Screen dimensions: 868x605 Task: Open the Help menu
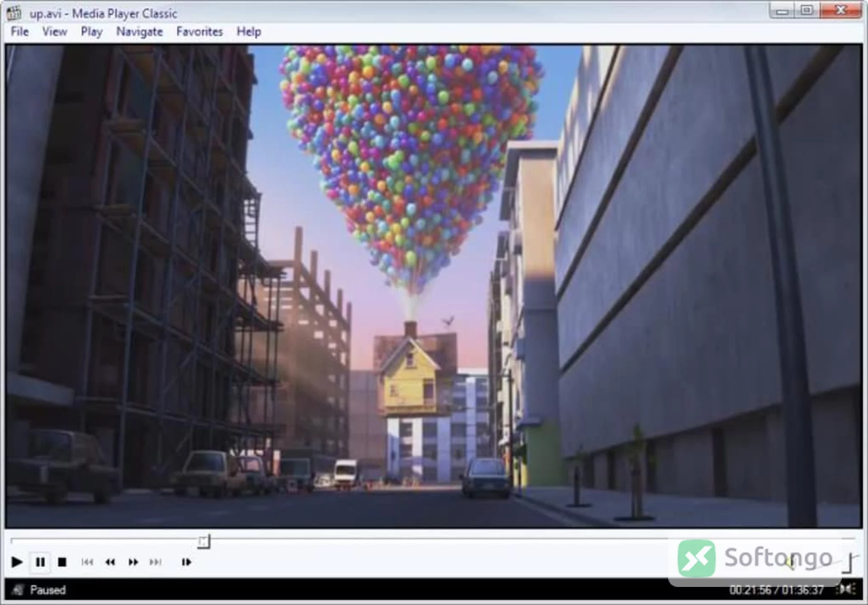[249, 32]
